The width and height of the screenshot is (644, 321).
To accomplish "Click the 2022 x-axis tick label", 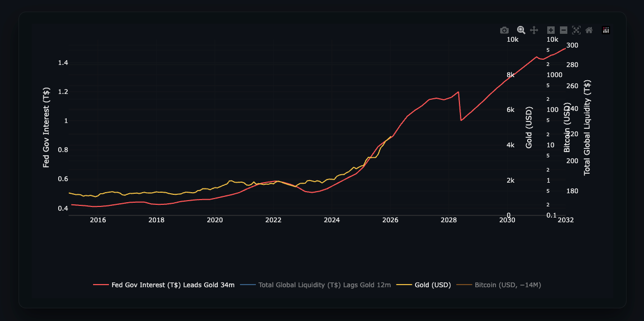I will (273, 220).
